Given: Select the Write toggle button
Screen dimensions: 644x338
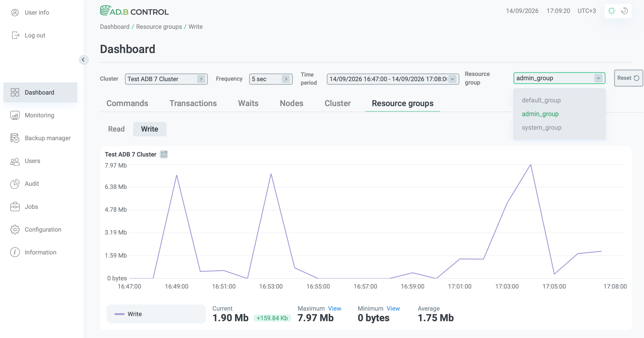Looking at the screenshot, I should tap(150, 129).
